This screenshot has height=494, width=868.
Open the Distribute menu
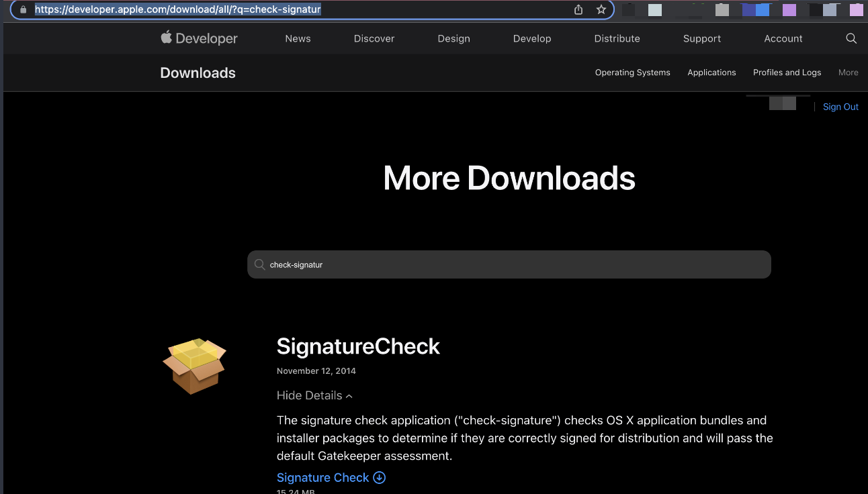(617, 39)
